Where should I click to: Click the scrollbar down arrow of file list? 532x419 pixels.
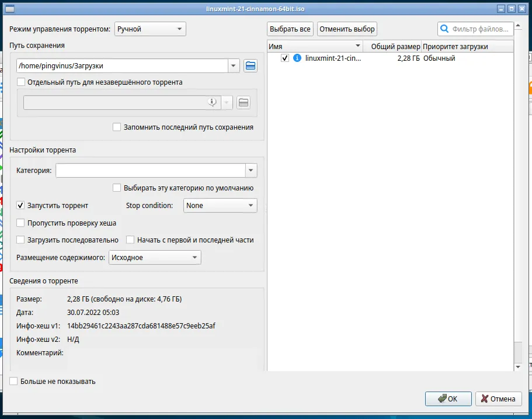[518, 367]
